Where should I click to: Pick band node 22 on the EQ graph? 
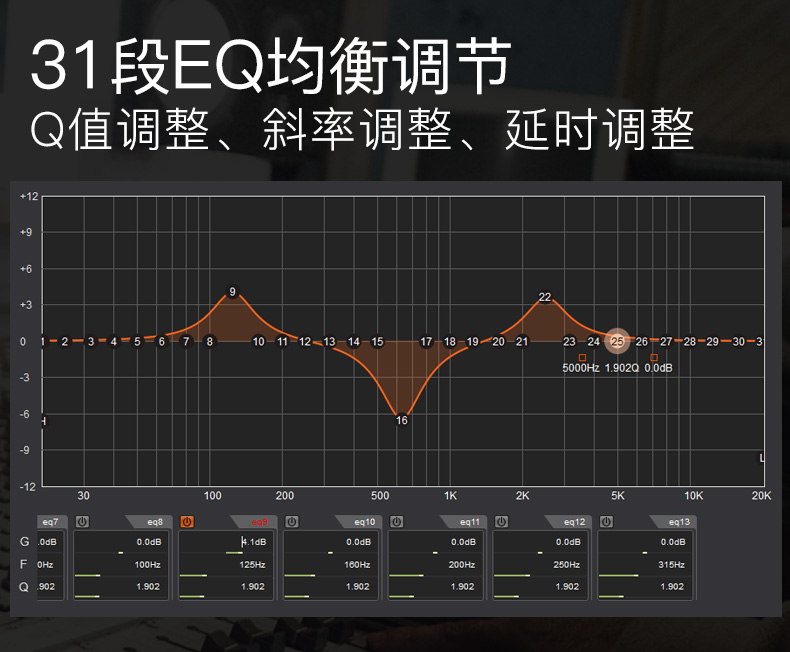click(545, 297)
